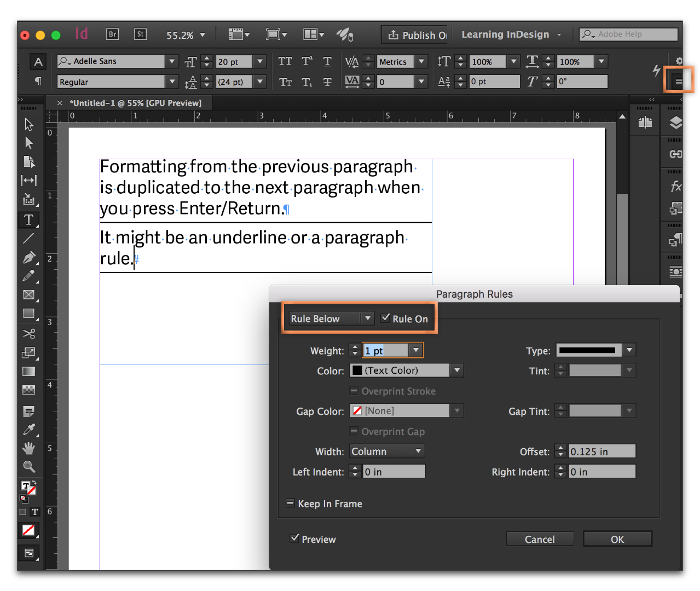Click the rule Color (Text Color) swatch

coord(357,370)
